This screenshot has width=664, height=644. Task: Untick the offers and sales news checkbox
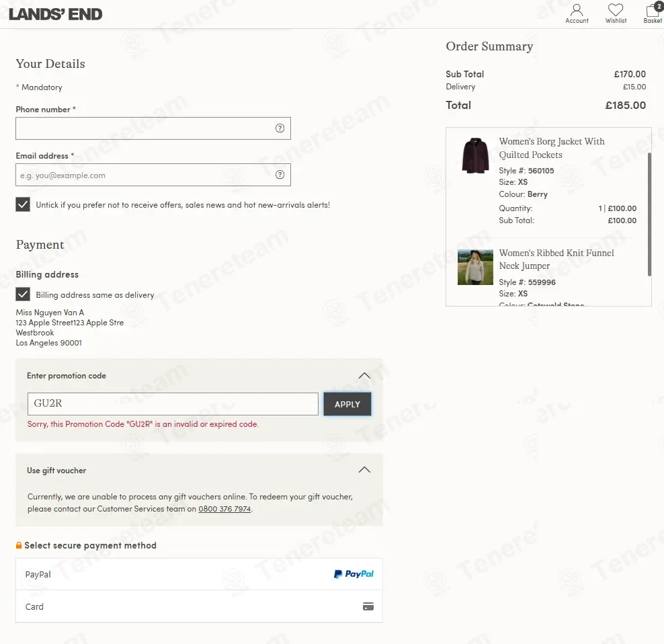(x=23, y=204)
